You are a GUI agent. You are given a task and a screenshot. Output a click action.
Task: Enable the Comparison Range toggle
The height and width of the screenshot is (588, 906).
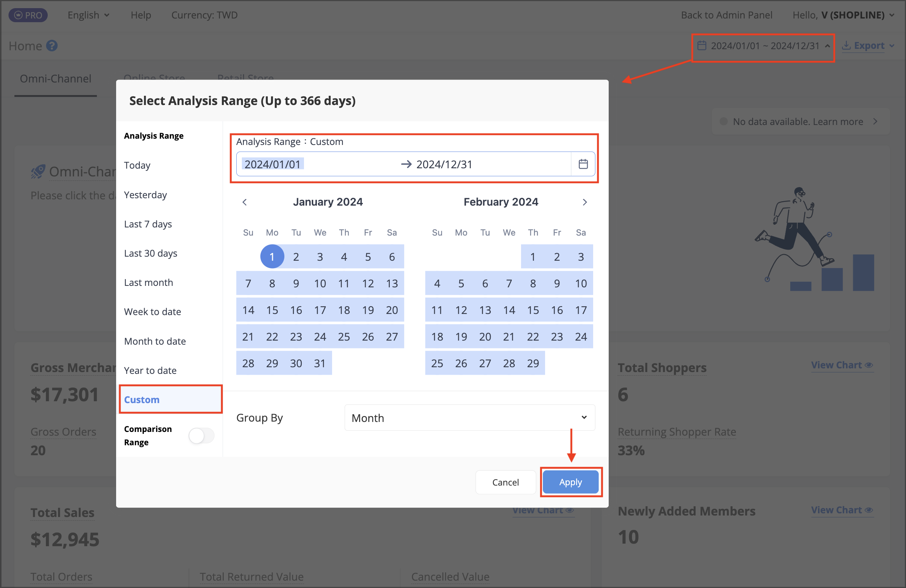tap(202, 435)
